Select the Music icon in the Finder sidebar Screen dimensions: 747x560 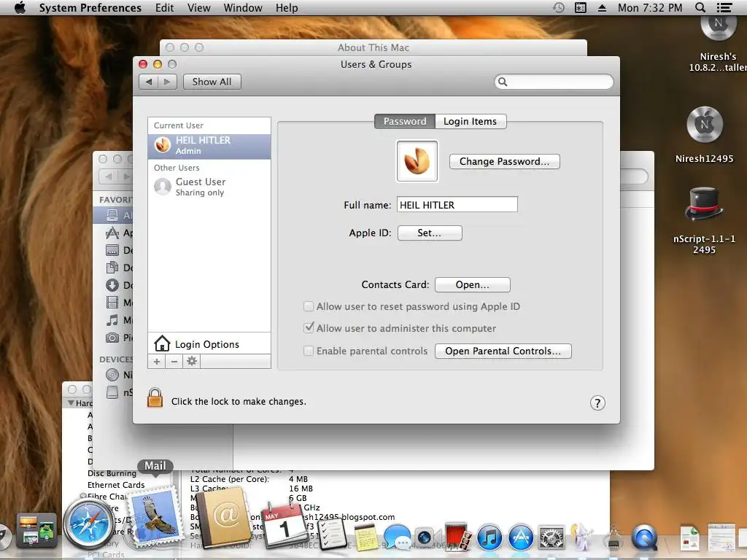(x=112, y=320)
